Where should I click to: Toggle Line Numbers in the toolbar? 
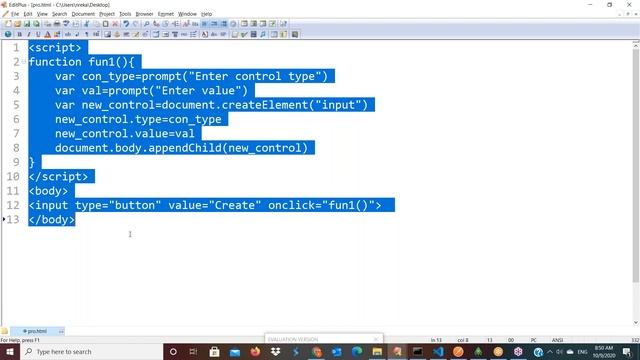click(x=224, y=24)
